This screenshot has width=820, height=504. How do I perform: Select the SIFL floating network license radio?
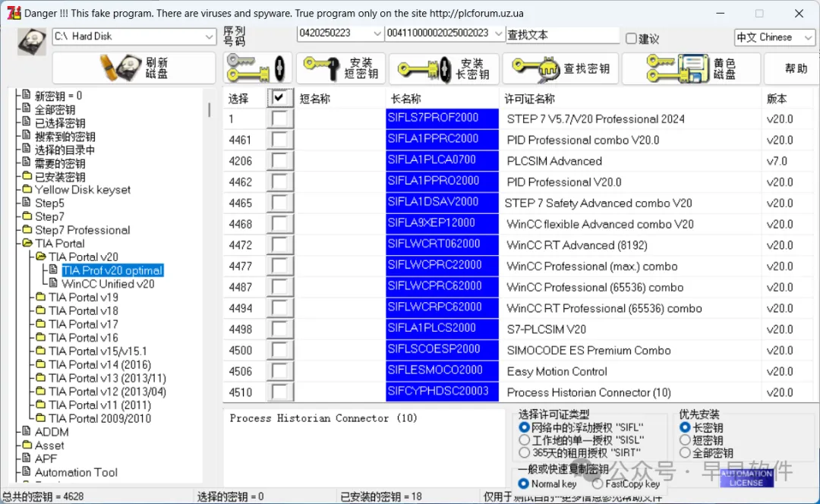(524, 427)
